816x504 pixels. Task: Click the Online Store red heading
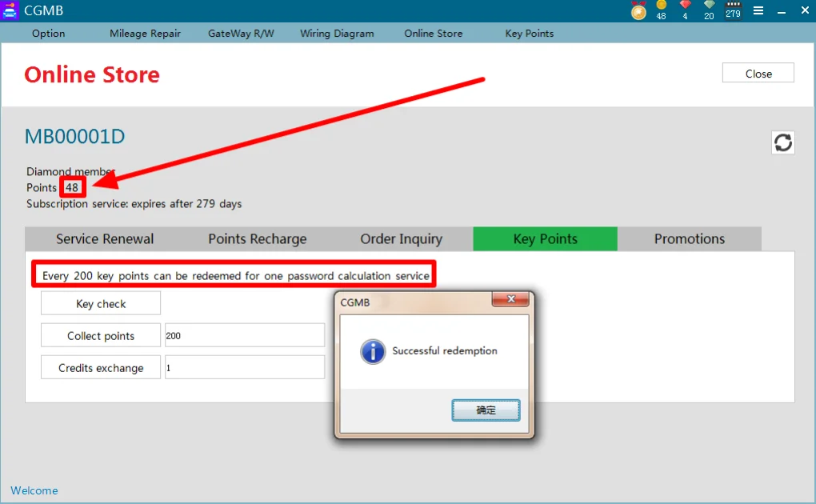click(92, 74)
